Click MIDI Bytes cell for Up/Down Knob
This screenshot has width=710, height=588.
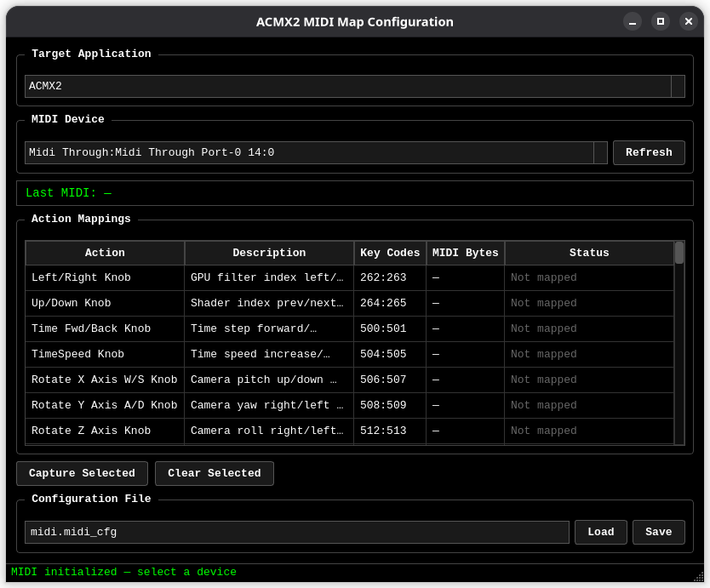465,303
